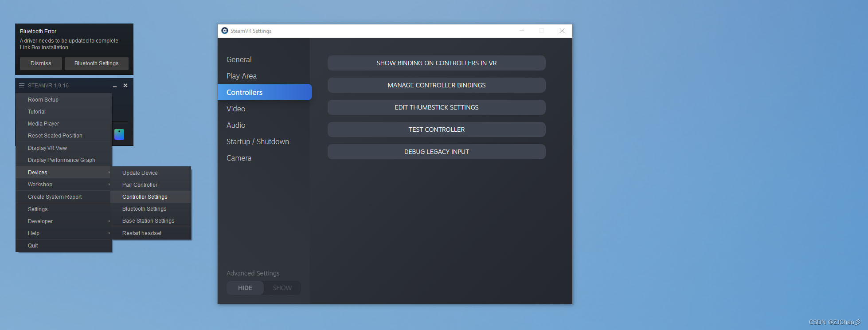Close the SteamVR 1.9.16 status window
868x330 pixels.
(x=125, y=86)
